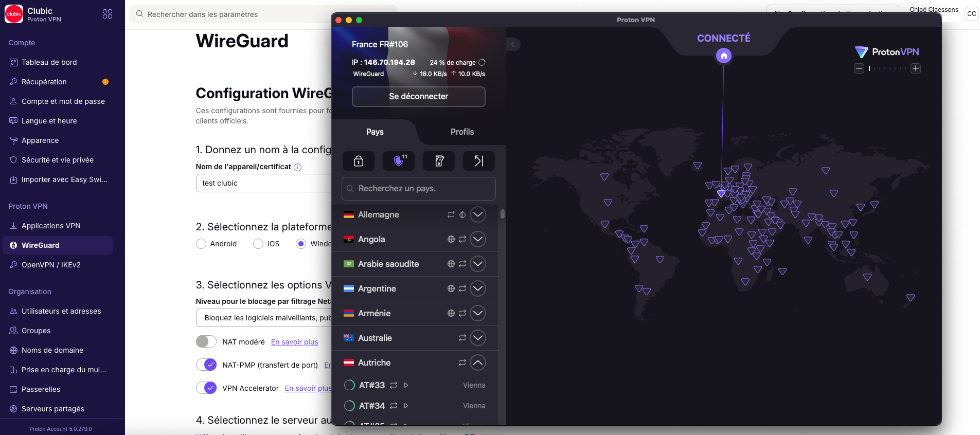
Task: Open En savoir plus link for VPN Accelerator
Action: (308, 388)
